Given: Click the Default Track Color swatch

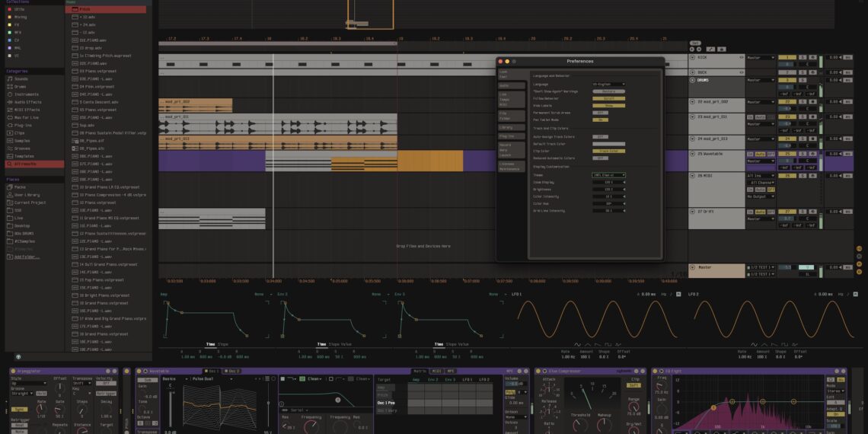Looking at the screenshot, I should point(608,144).
